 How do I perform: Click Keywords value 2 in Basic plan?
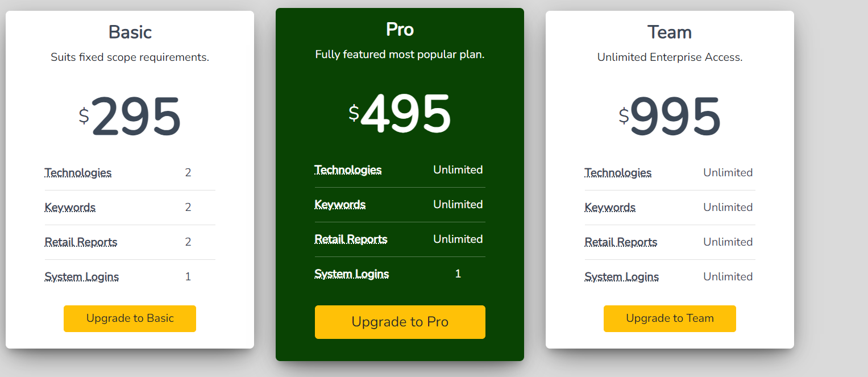pyautogui.click(x=188, y=208)
